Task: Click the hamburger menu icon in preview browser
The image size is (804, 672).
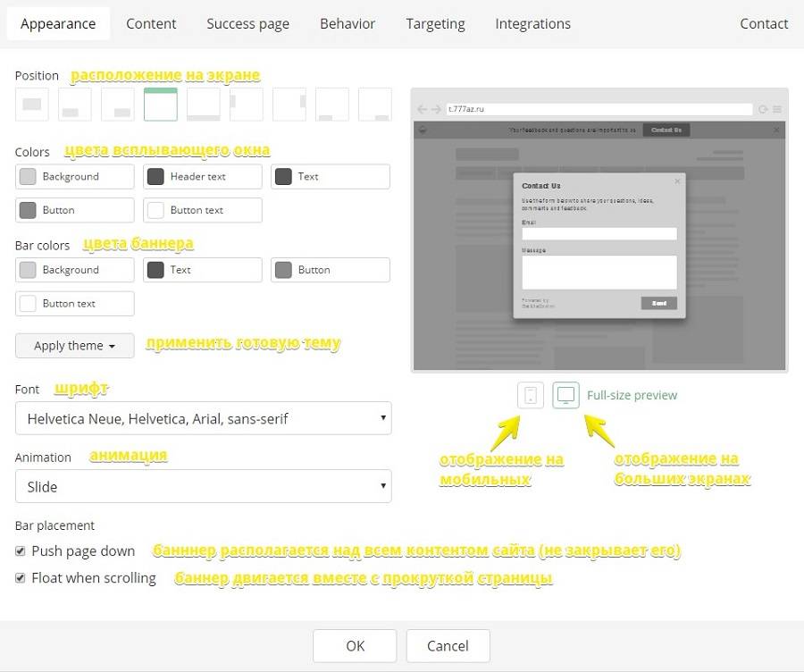Action: click(x=777, y=109)
